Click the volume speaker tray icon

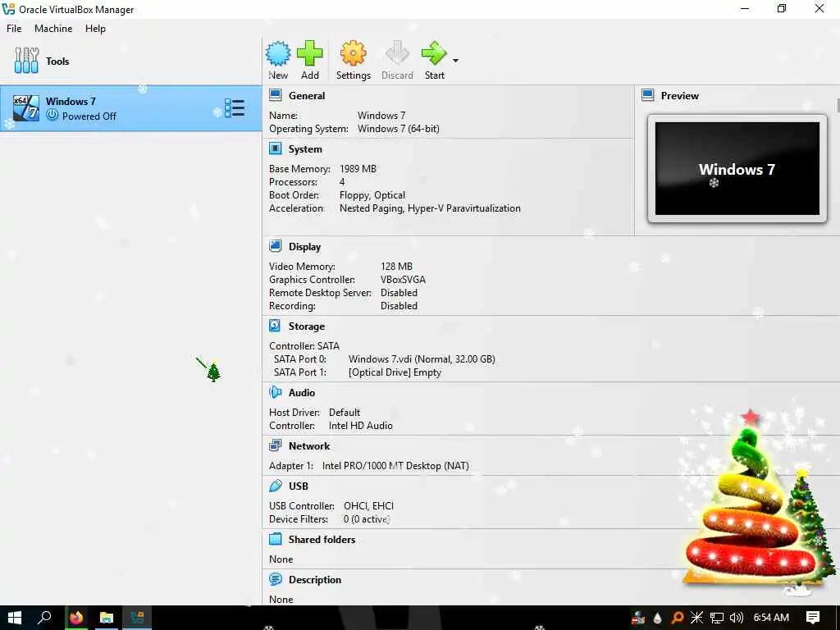737,618
